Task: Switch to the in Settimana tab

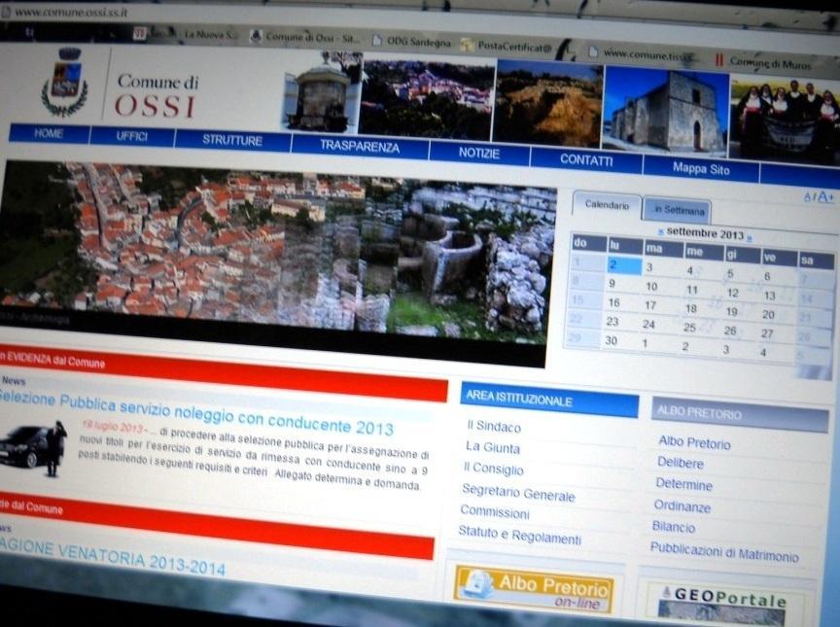Action: pyautogui.click(x=678, y=210)
